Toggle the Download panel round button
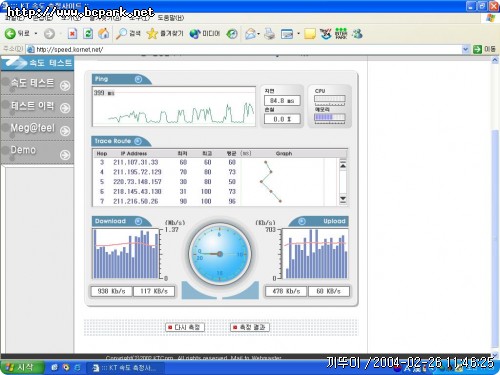This screenshot has height=375, width=500. [138, 221]
